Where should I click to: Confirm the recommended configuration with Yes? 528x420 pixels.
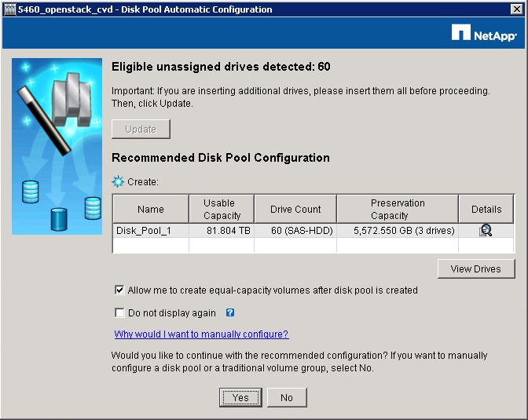coord(240,397)
